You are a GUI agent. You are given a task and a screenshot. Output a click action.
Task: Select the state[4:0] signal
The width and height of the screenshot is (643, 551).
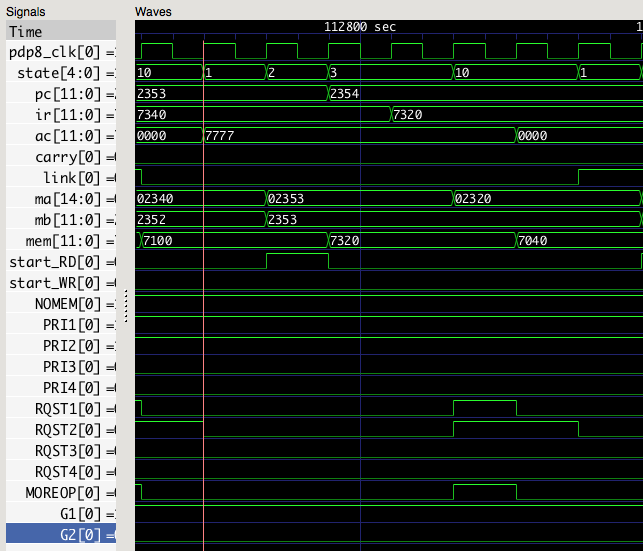click(61, 73)
